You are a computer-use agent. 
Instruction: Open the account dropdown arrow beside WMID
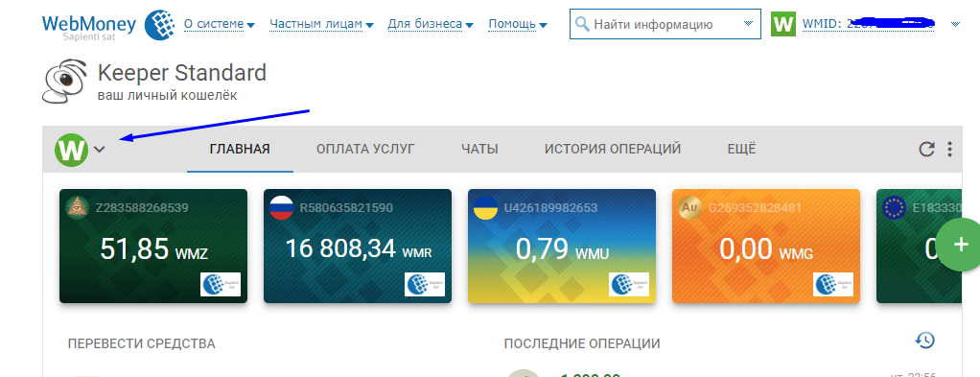[954, 24]
